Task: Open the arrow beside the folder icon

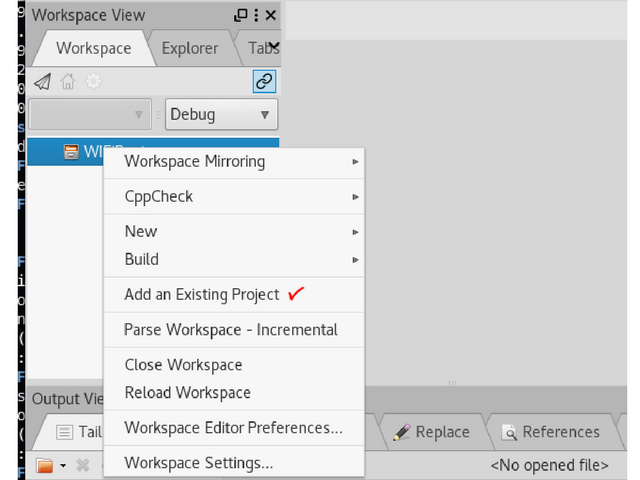Action: (x=63, y=465)
